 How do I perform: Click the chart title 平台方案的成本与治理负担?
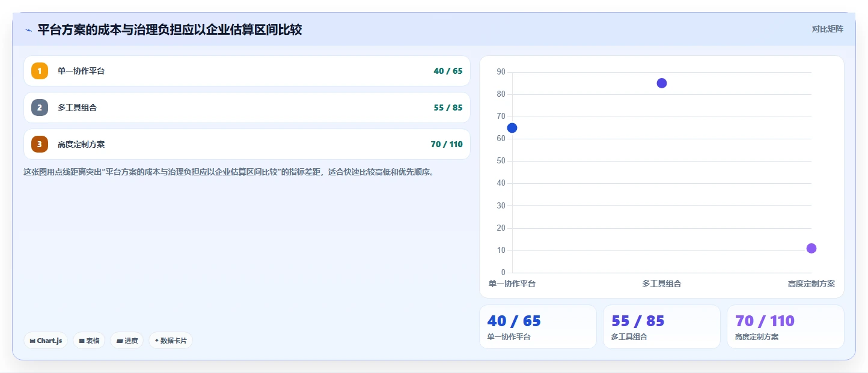pos(170,29)
